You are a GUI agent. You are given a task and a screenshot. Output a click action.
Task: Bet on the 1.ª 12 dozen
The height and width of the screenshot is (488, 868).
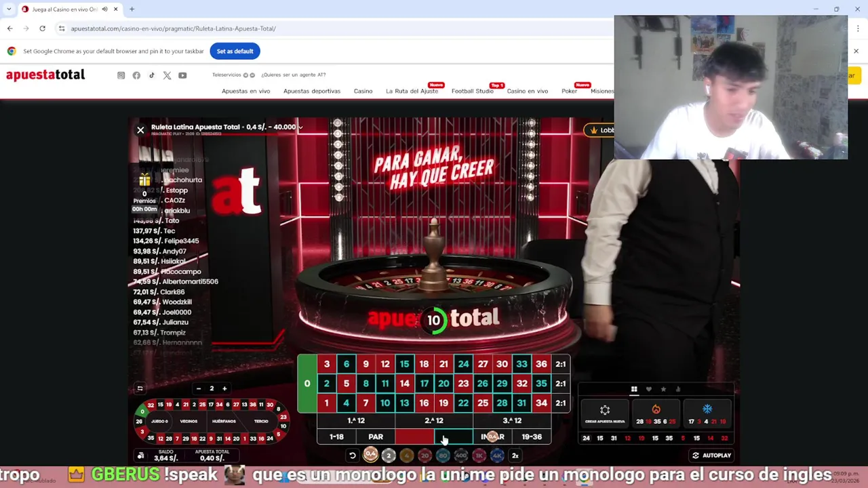[x=356, y=421]
